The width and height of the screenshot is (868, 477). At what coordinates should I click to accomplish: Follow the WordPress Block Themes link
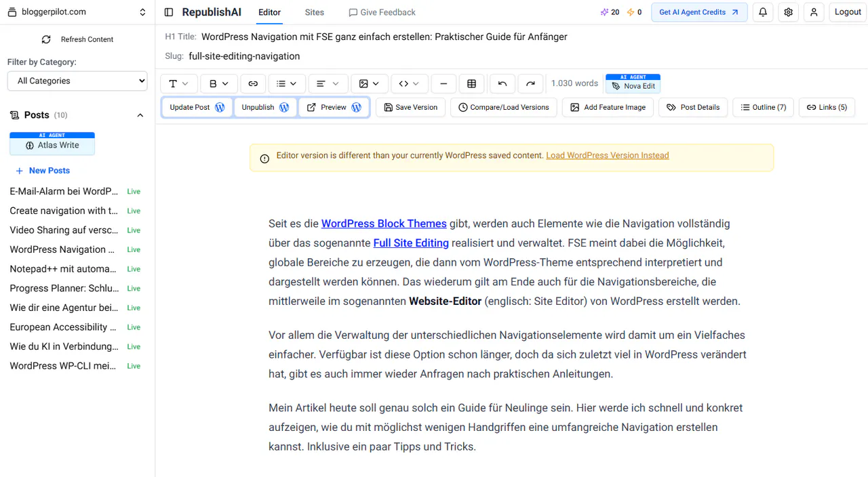(x=384, y=223)
